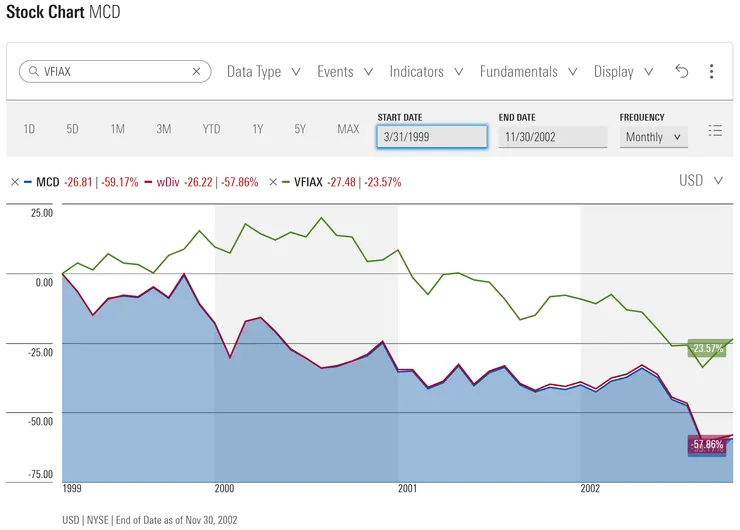This screenshot has width=740, height=530.
Task: Select the MAX time range
Action: point(348,129)
